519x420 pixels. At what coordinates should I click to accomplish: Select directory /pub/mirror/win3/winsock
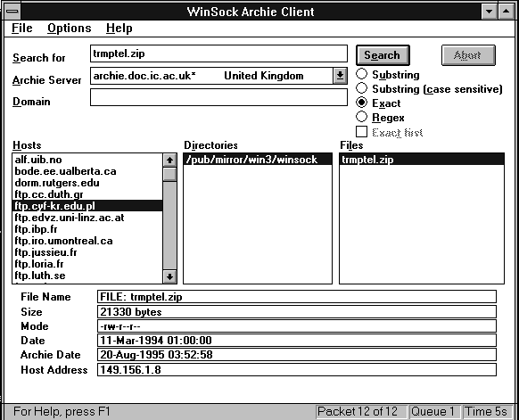click(x=258, y=160)
